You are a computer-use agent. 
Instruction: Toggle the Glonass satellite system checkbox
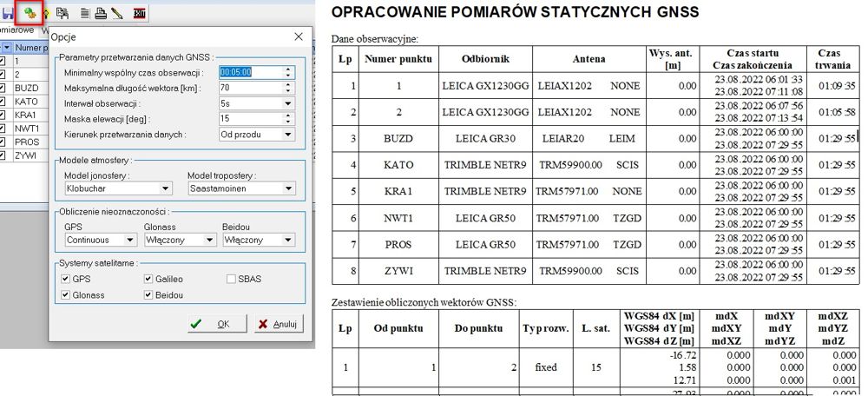66,295
